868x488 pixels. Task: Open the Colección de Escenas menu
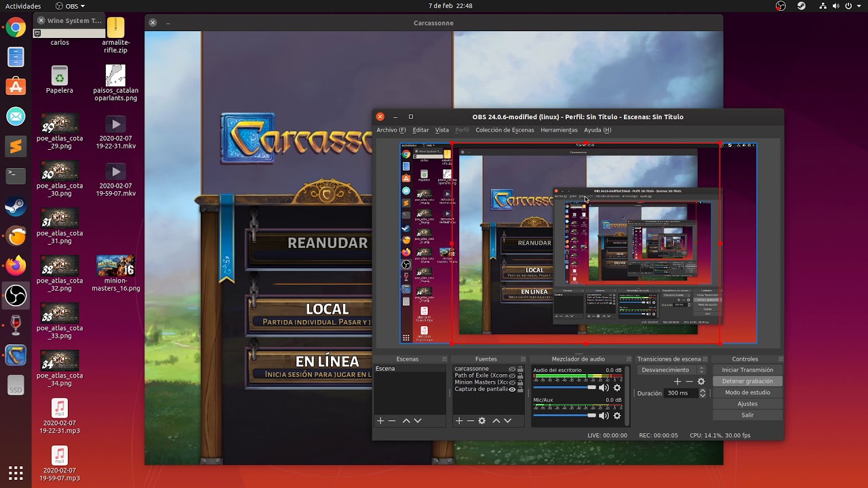pyautogui.click(x=505, y=130)
